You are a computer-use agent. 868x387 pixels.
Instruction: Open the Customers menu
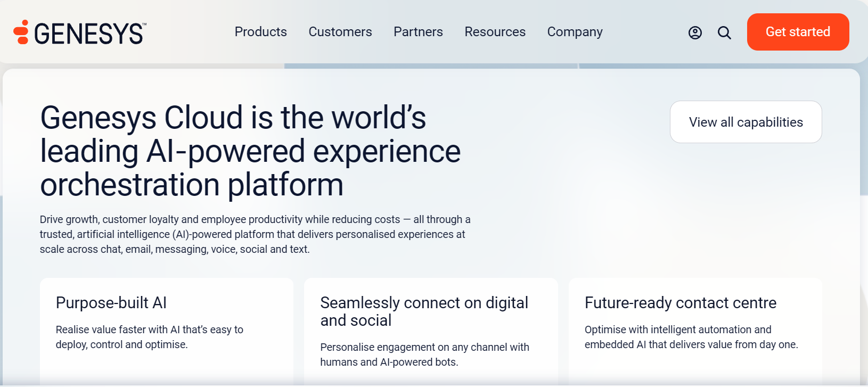click(x=340, y=32)
